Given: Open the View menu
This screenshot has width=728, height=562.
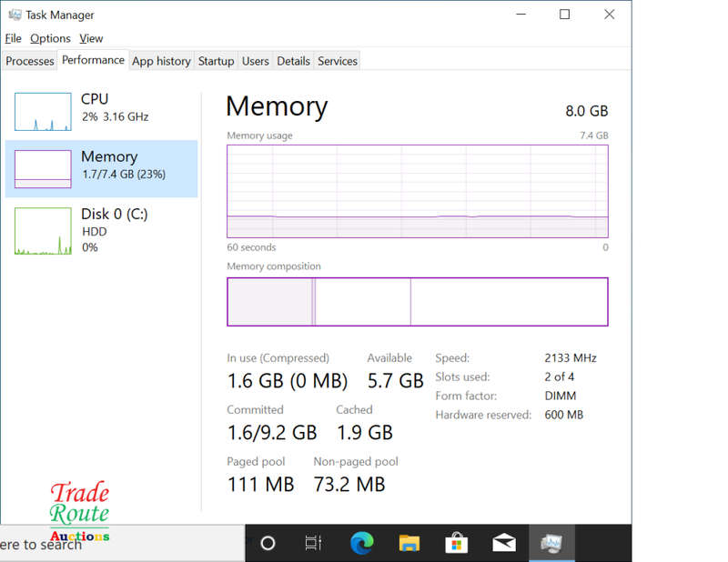Looking at the screenshot, I should 91,38.
